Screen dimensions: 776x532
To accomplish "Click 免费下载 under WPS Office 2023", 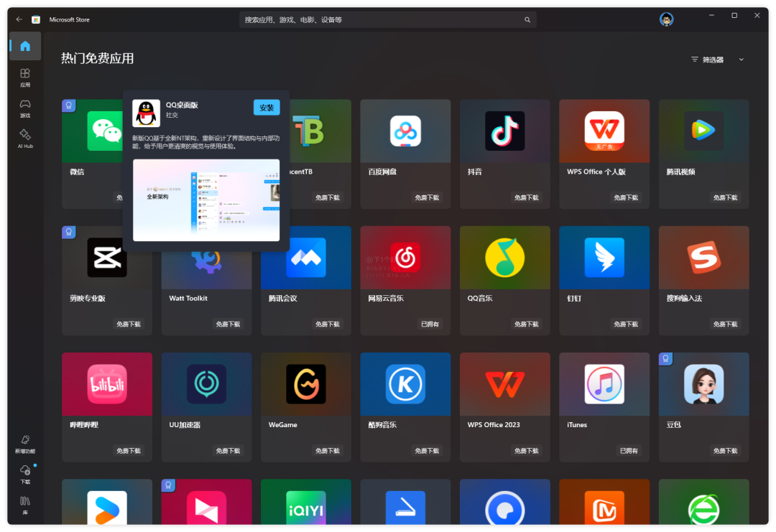I will [526, 450].
